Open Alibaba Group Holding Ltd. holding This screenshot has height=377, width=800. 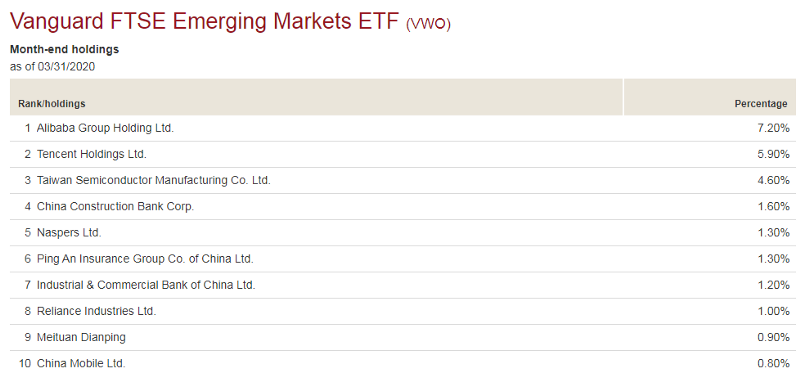point(105,128)
